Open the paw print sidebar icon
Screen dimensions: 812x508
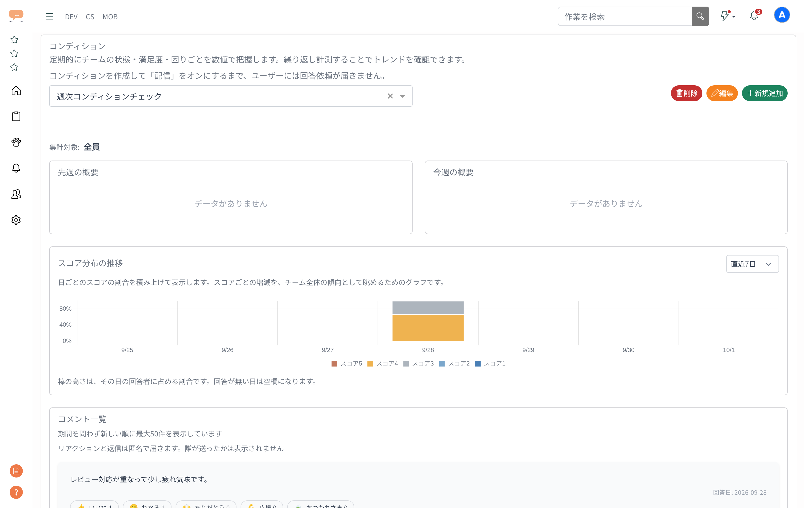16,142
